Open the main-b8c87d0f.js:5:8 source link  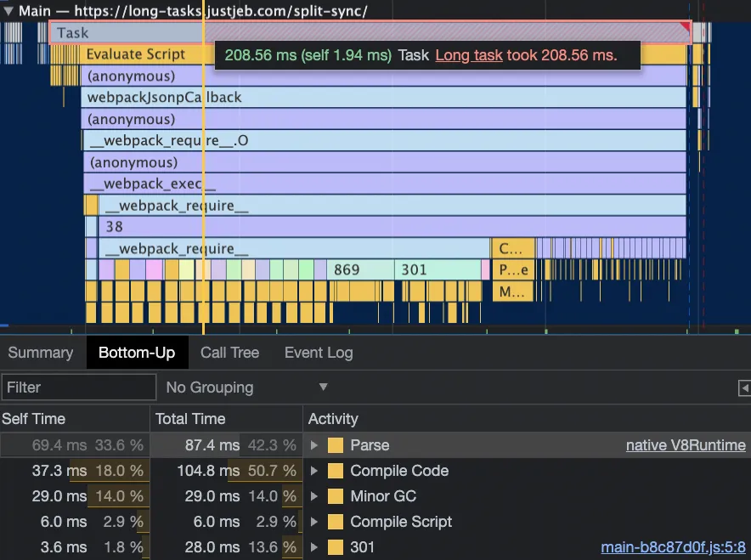(x=673, y=547)
